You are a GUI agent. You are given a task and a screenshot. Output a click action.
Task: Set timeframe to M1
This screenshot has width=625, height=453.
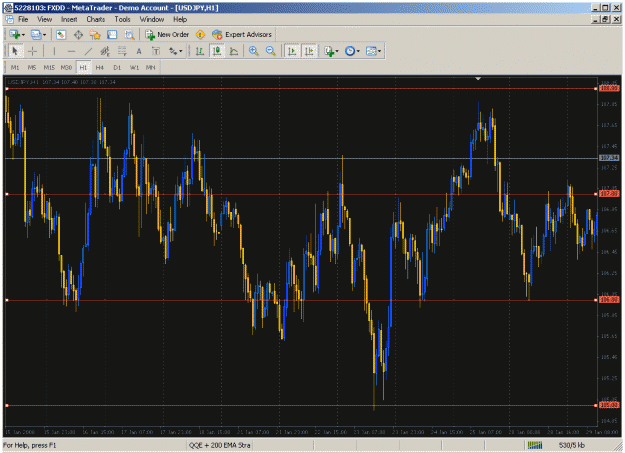(x=15, y=67)
